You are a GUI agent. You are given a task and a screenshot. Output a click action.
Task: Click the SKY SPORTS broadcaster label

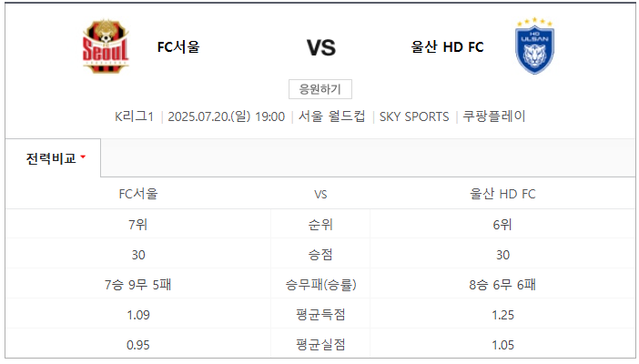pyautogui.click(x=414, y=117)
